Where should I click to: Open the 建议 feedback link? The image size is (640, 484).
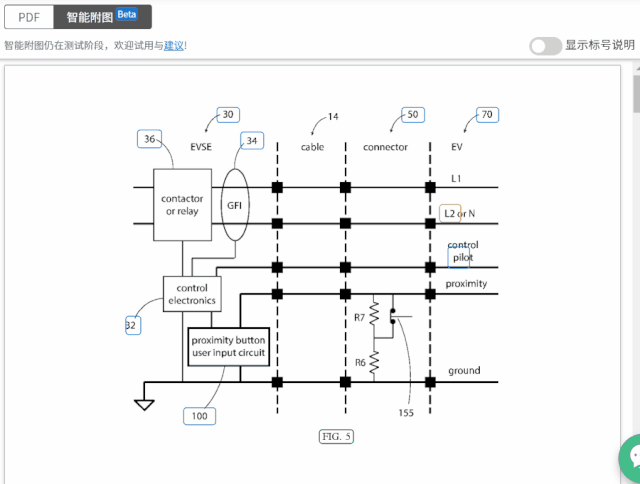tap(174, 45)
